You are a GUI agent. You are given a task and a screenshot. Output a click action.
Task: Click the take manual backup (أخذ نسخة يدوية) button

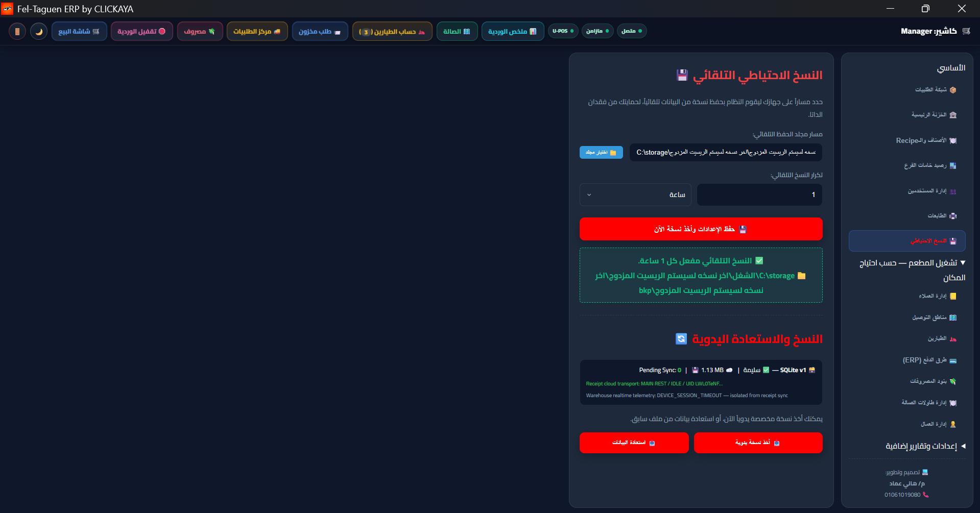tap(758, 443)
